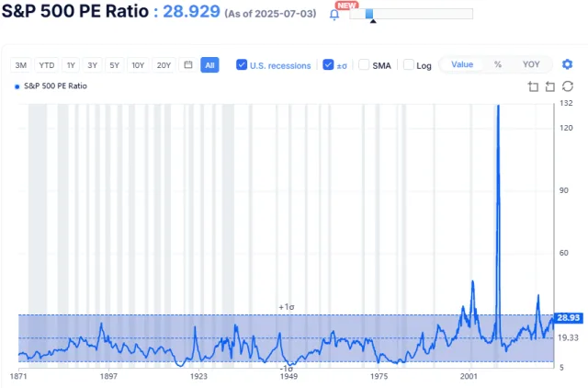588x388 pixels.
Task: Click the 1923 x-axis label
Action: pos(198,376)
